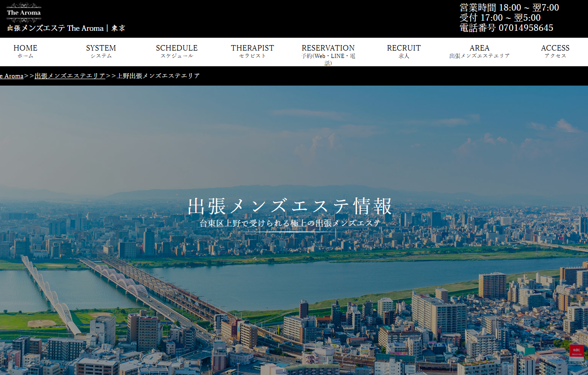Click the red billboard sign in the photo
Screen dimensions: 588x375
click(576, 352)
